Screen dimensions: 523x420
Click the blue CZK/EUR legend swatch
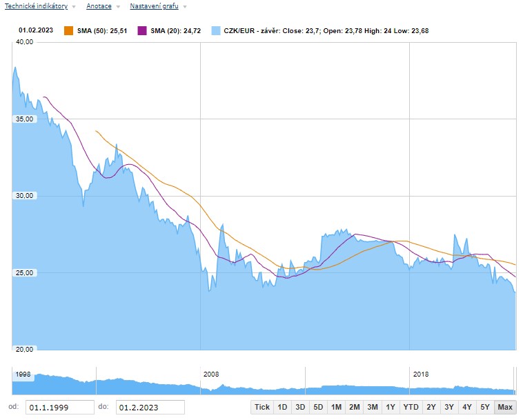(x=216, y=30)
